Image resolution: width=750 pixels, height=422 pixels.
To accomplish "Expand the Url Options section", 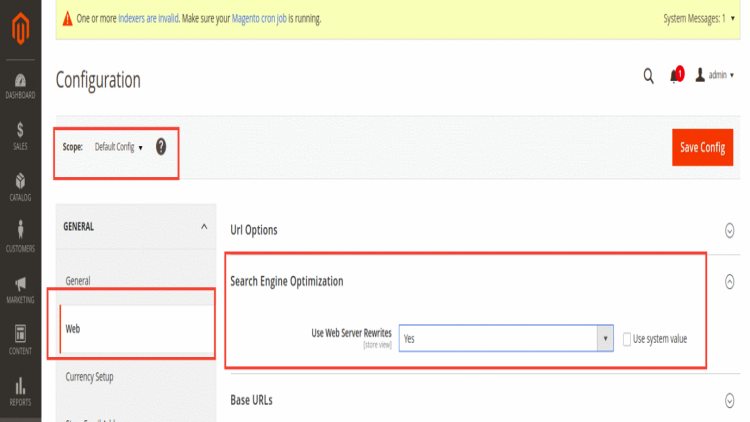I will pos(729,230).
